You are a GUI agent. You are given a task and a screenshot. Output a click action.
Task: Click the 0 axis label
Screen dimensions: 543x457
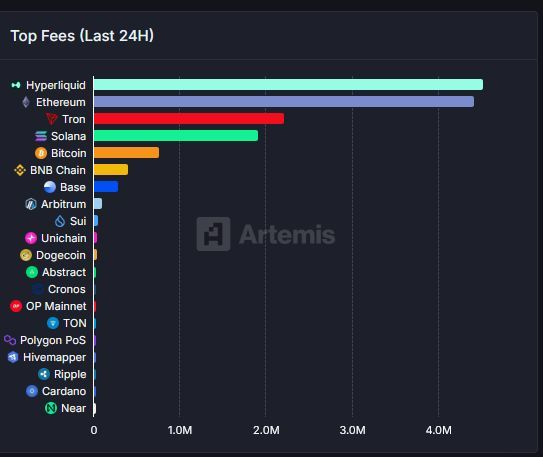click(x=94, y=430)
